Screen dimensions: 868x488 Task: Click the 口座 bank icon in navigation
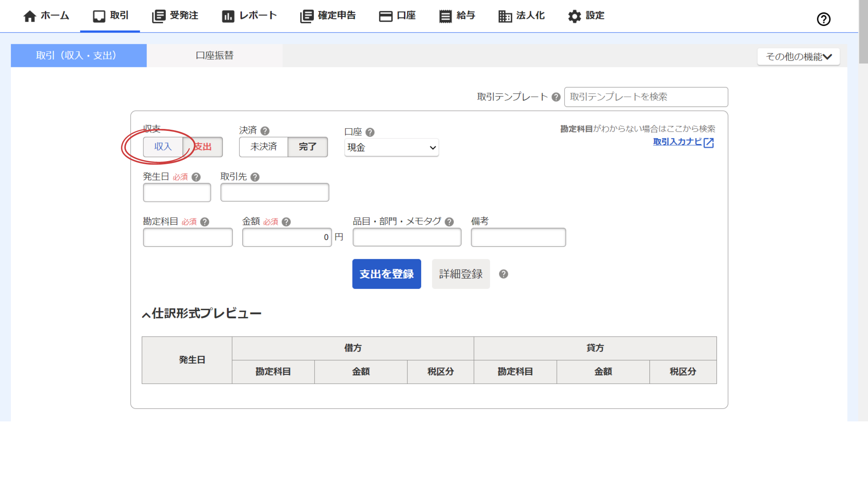coord(386,16)
